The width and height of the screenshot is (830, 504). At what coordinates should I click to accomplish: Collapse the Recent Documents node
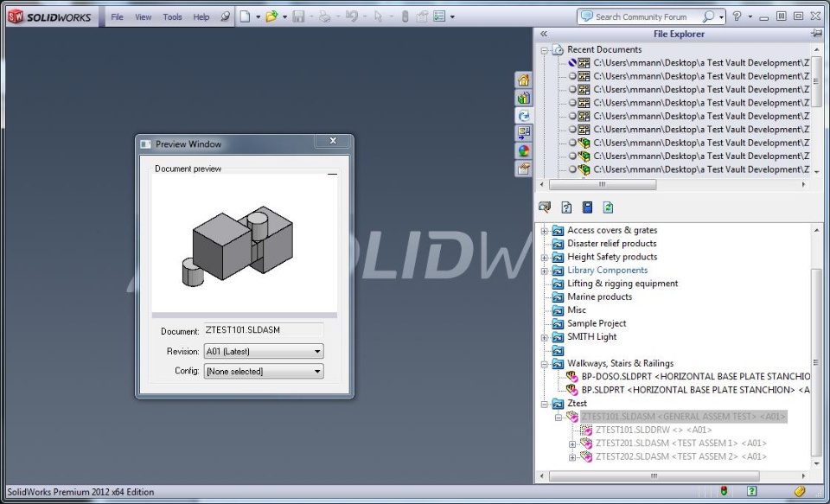coord(544,50)
